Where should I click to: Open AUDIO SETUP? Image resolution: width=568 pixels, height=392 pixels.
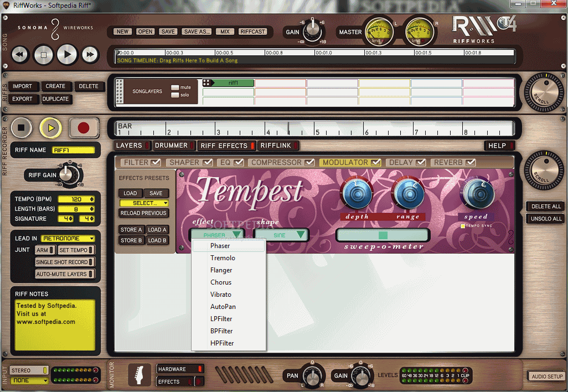[546, 376]
